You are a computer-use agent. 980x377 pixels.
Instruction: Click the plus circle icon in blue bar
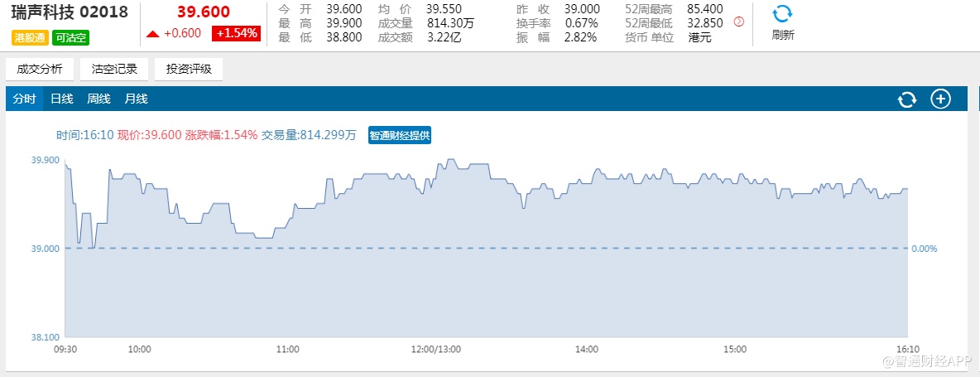coord(941,99)
